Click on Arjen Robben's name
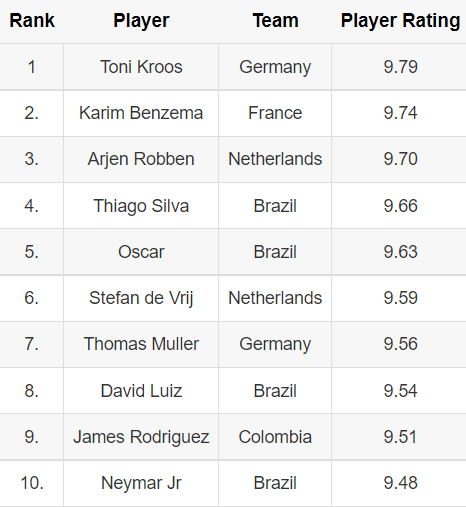 (x=141, y=159)
